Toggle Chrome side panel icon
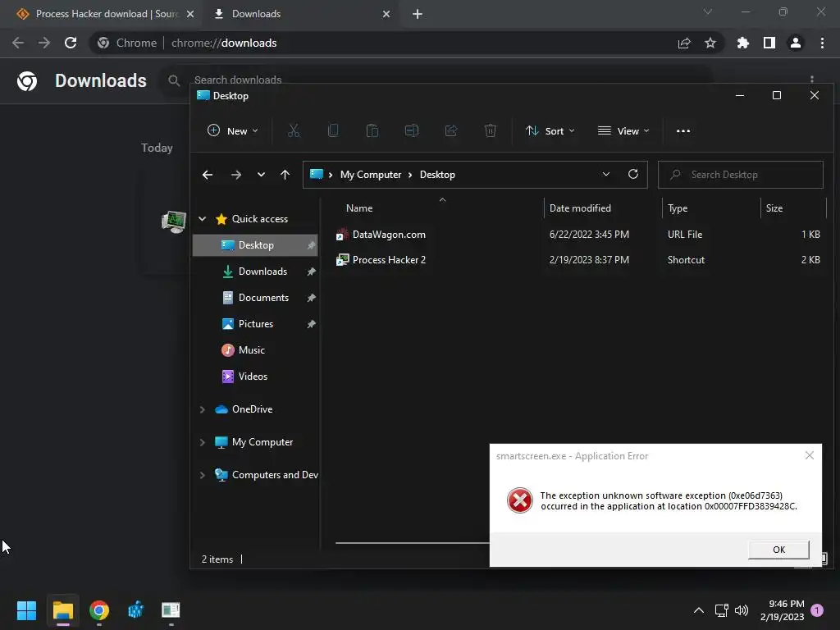The height and width of the screenshot is (630, 840). coord(769,43)
